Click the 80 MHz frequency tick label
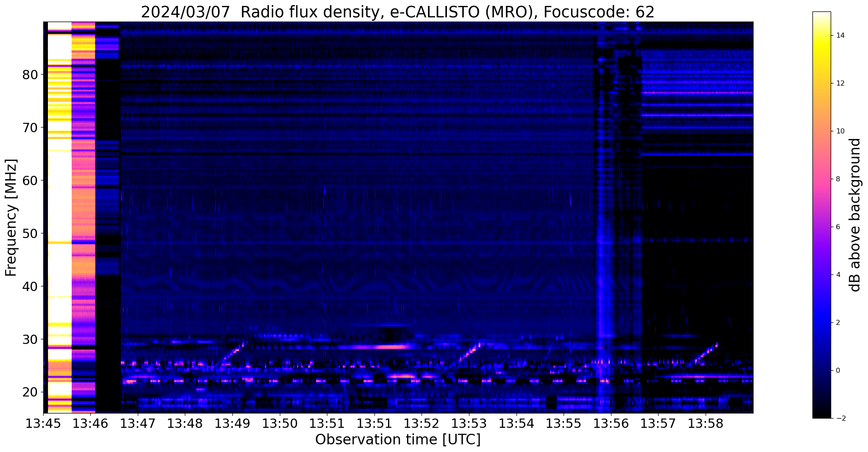 tap(30, 75)
